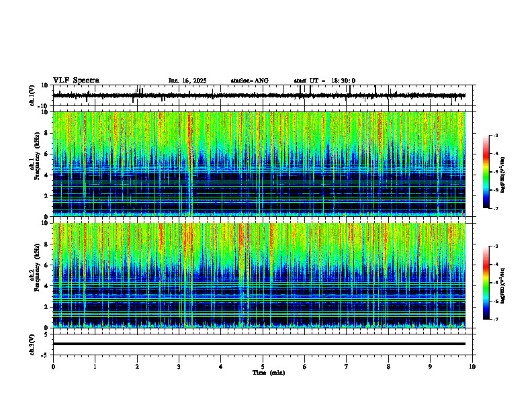The height and width of the screenshot is (411, 532).
Task: Click the '2' kHz tick on ch.1 frequency axis
Action: 46,196
